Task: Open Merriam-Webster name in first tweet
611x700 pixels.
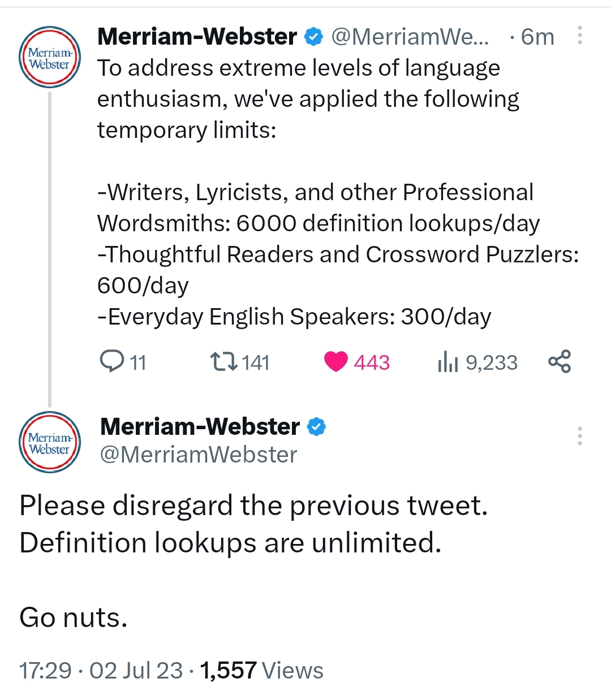Action: coord(197,37)
